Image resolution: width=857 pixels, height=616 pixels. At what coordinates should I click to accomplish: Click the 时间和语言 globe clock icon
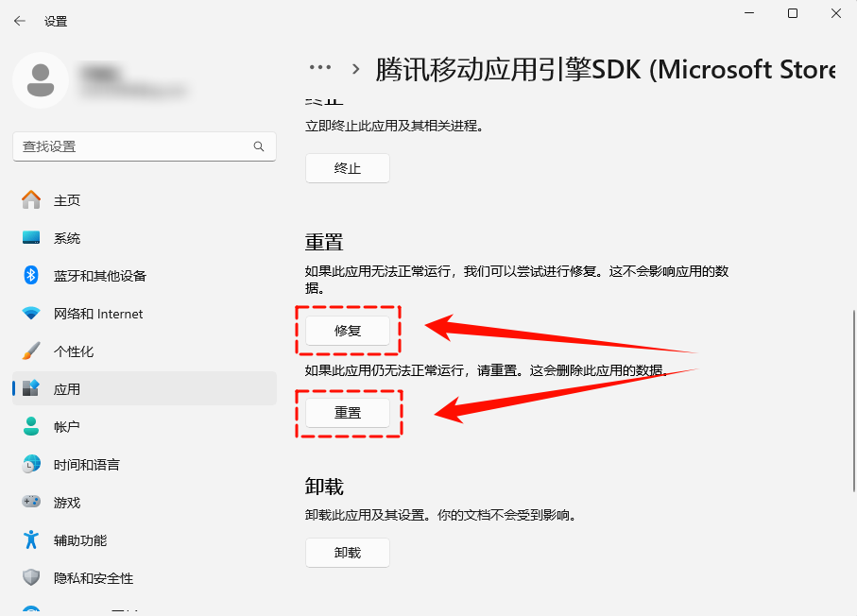click(x=31, y=464)
